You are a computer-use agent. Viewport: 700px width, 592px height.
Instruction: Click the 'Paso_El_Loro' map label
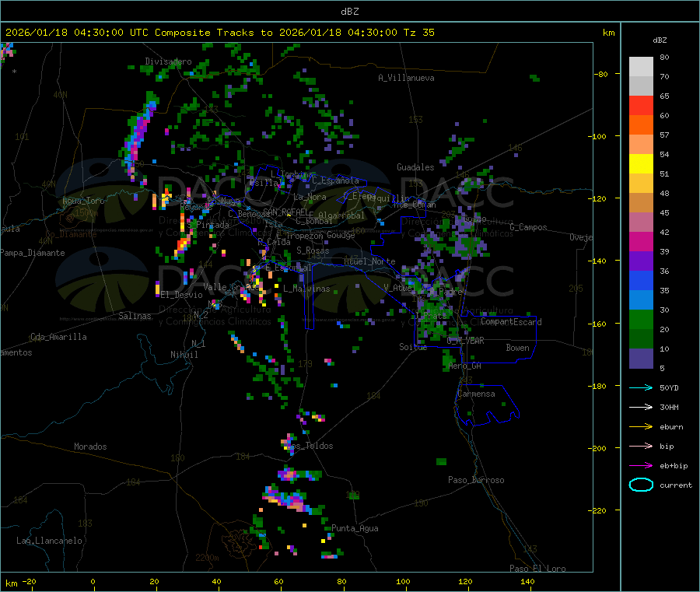[538, 569]
